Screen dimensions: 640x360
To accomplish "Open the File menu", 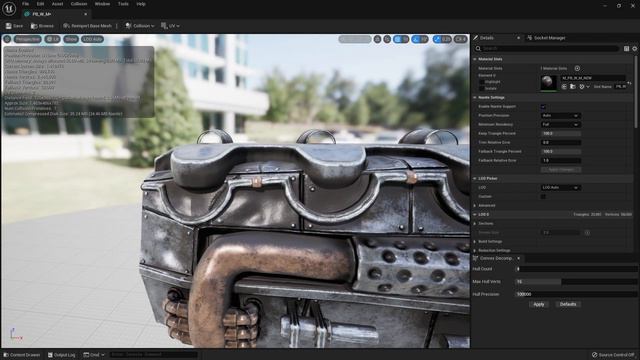I will tap(25, 4).
